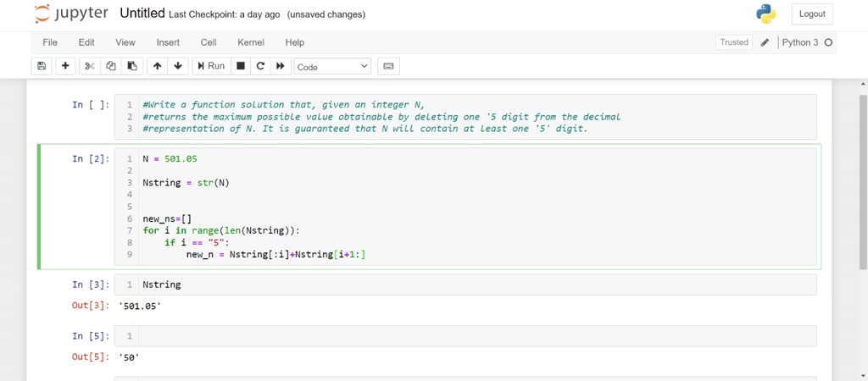The height and width of the screenshot is (381, 868).
Task: Click the save and checkpoint icon
Action: tap(42, 66)
